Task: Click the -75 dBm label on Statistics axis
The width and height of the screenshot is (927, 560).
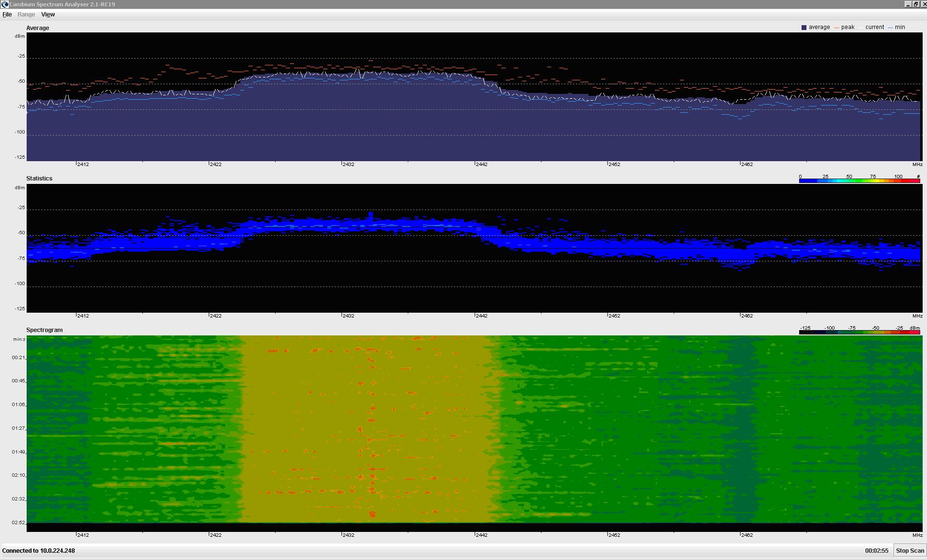Action: pyautogui.click(x=21, y=258)
